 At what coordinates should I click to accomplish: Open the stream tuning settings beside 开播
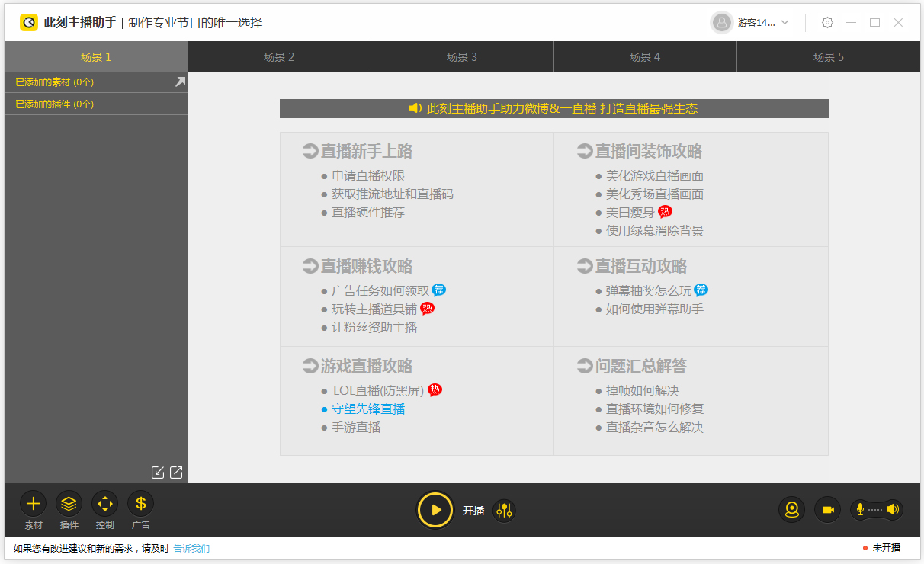[503, 510]
